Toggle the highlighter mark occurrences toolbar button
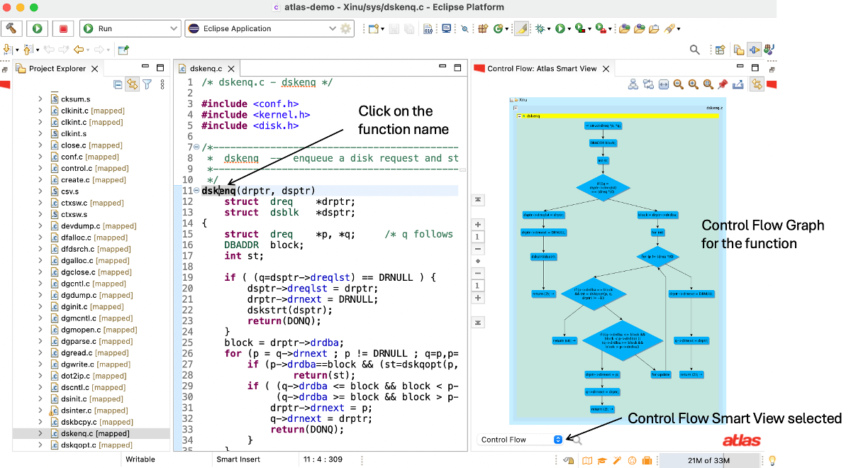Viewport: 868px width, 468px height. click(521, 28)
